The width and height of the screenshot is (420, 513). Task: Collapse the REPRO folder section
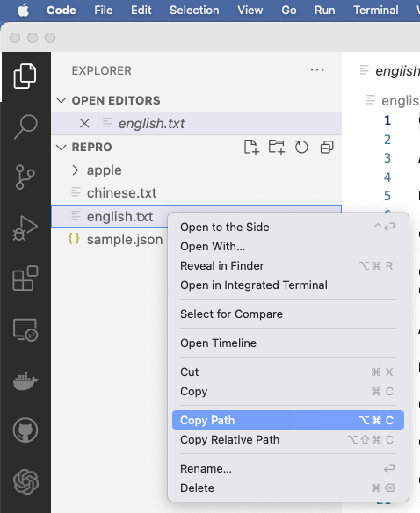point(62,148)
